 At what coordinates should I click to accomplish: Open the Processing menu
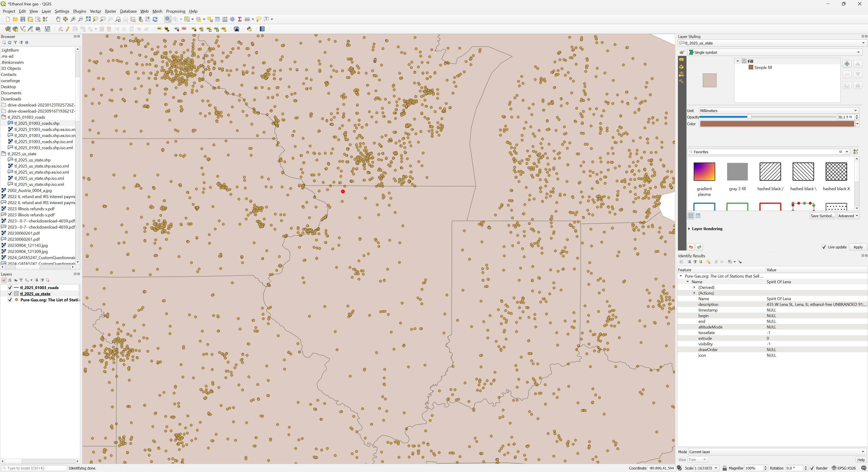[175, 11]
